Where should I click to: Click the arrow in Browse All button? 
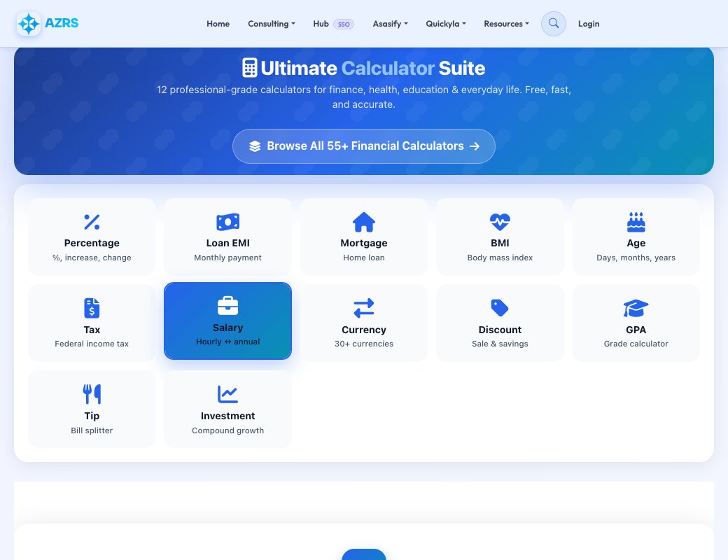(x=475, y=146)
